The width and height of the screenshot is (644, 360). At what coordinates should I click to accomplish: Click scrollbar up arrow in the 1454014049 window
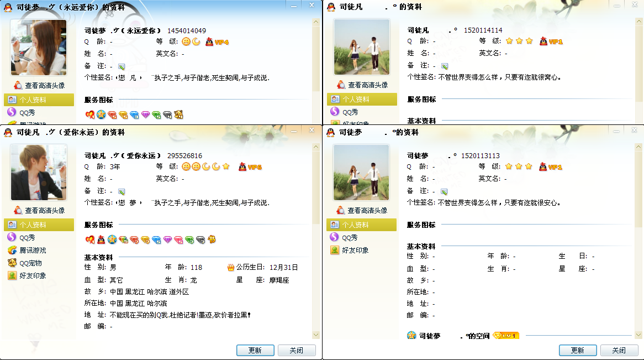point(316,22)
